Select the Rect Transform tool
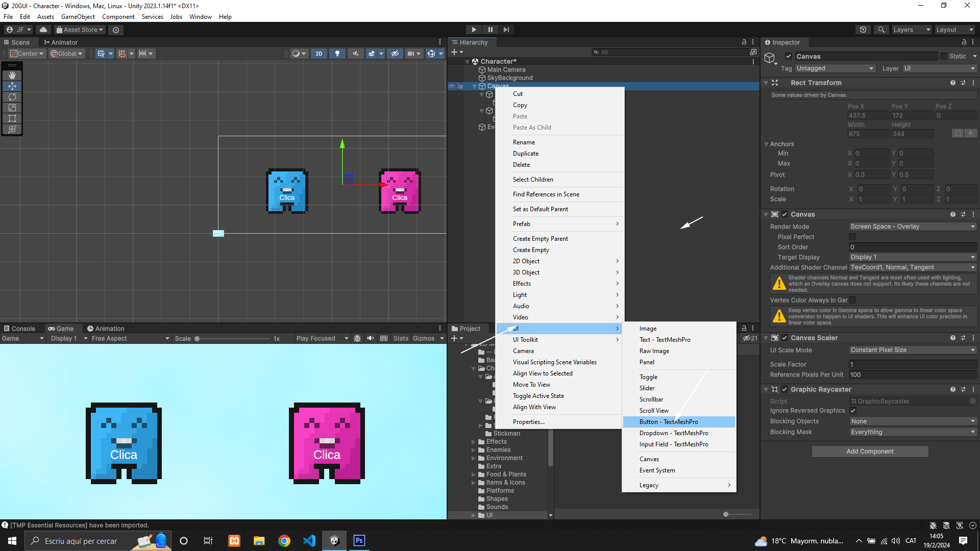Image resolution: width=980 pixels, height=551 pixels. (x=12, y=118)
